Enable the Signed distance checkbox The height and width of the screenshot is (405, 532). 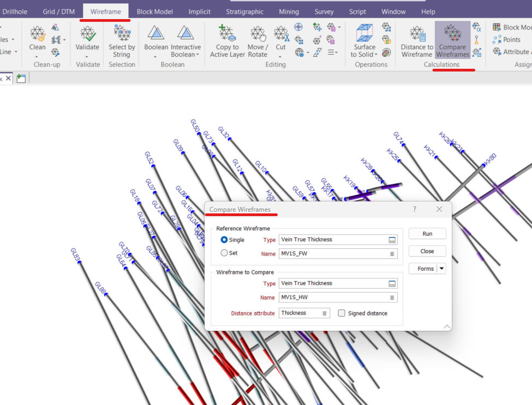tap(342, 313)
